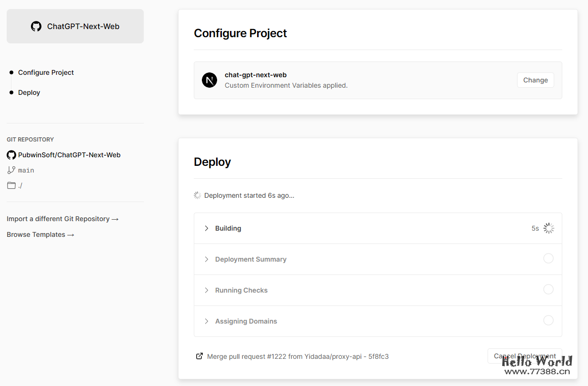
Task: Click the GitHub icon next to PubwinSoft repository
Action: coord(11,155)
